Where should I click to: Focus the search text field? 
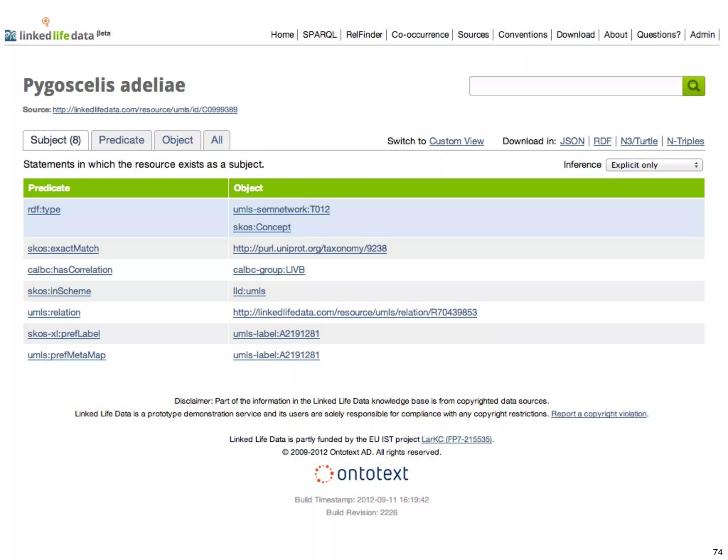[x=576, y=86]
